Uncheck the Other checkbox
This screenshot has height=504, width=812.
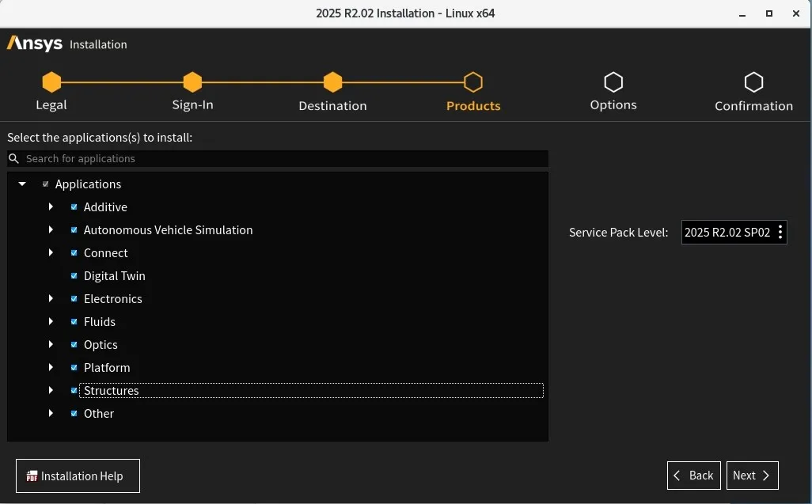coord(74,414)
